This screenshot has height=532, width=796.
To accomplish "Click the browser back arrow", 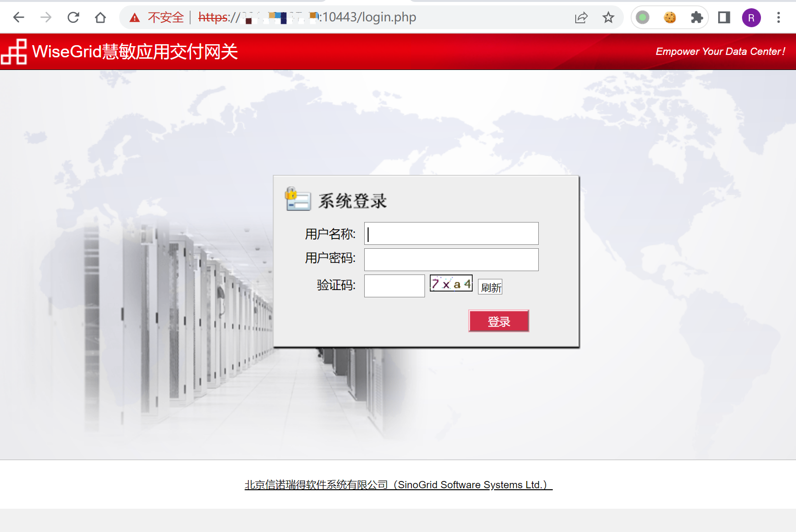I will click(x=18, y=17).
